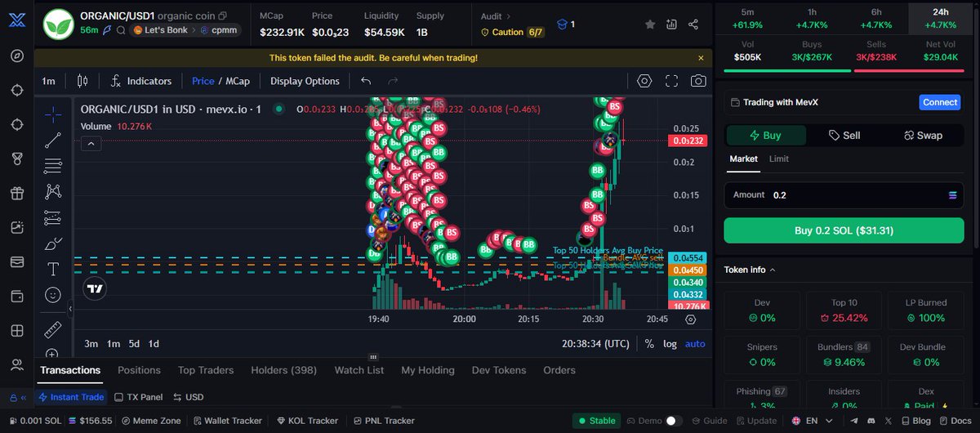
Task: Toggle auto scale on chart
Action: (695, 344)
